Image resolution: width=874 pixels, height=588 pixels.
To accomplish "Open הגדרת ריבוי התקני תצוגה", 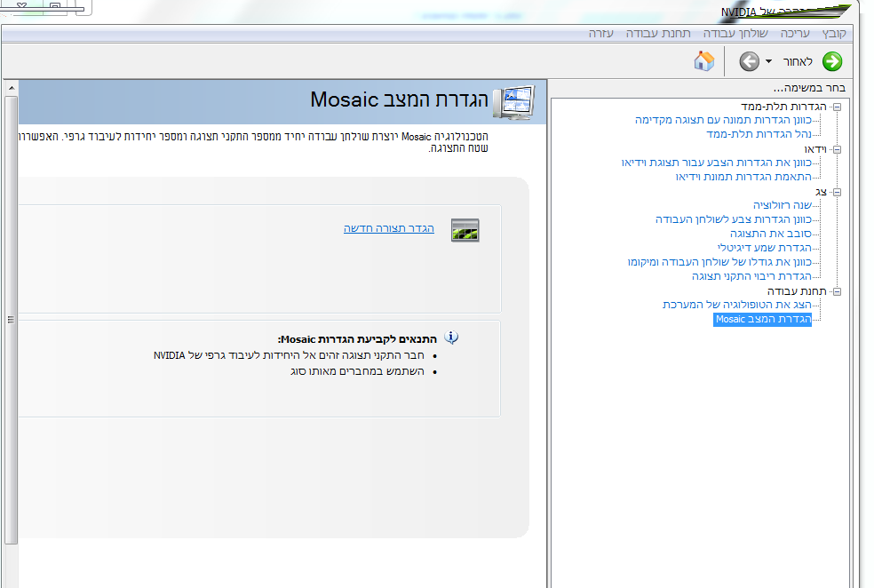I will pos(751,276).
